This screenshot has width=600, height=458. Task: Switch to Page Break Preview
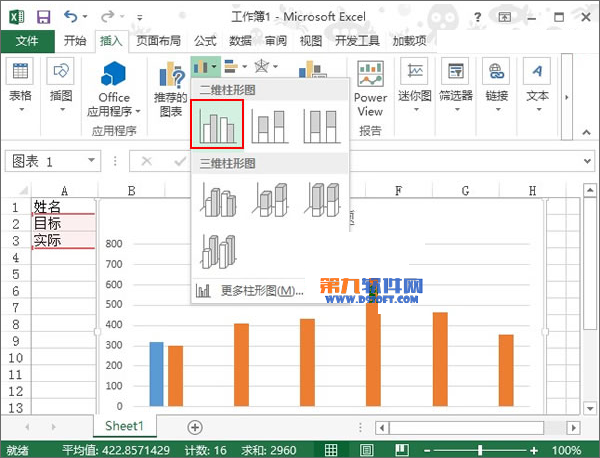pos(401,450)
